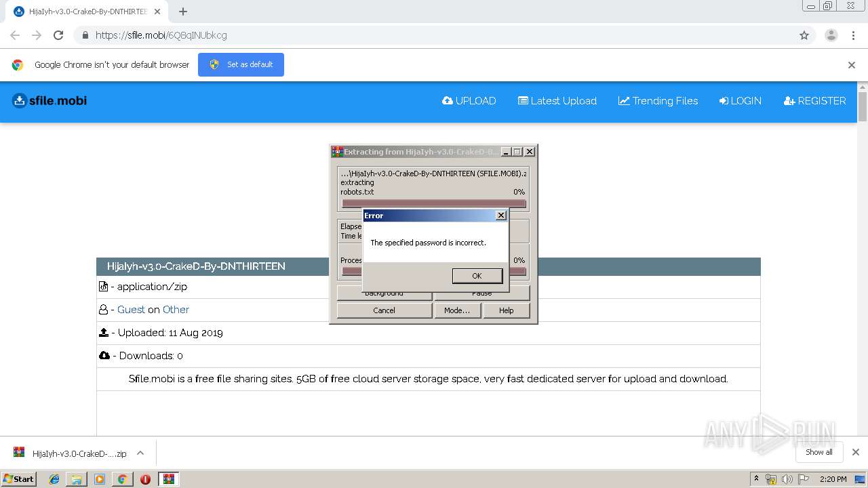
Task: Launch Internet Explorer from taskbar
Action: point(54,479)
